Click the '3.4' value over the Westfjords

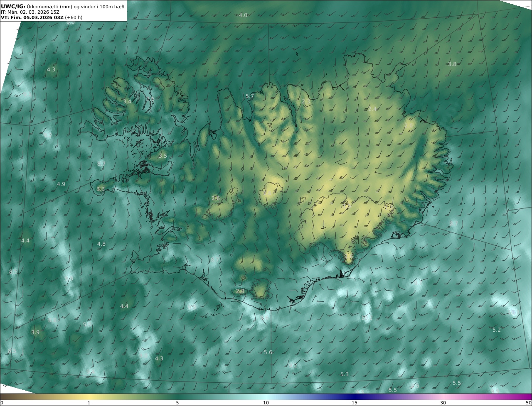(x=127, y=101)
